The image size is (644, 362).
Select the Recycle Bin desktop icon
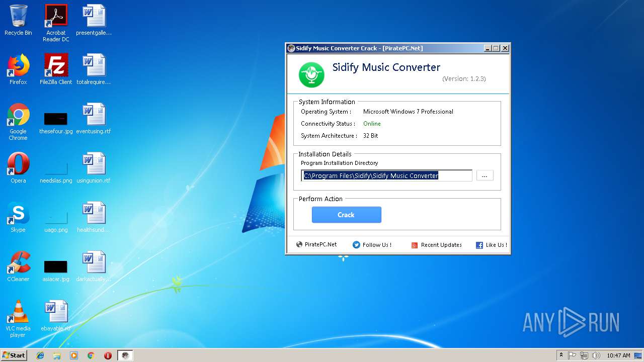pyautogui.click(x=18, y=20)
